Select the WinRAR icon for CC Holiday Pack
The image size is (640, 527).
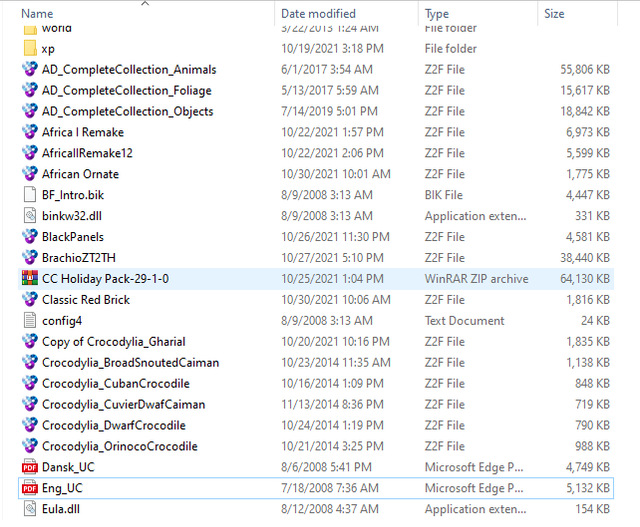30,278
